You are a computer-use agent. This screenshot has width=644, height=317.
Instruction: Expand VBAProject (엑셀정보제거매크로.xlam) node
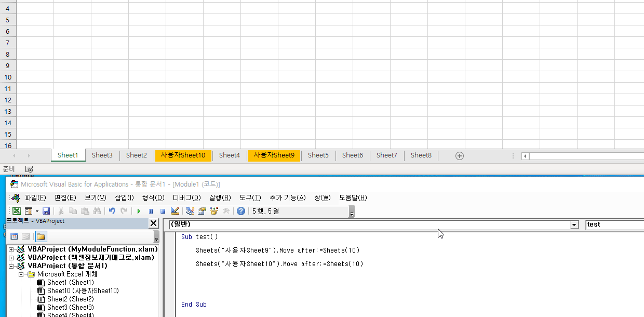pyautogui.click(x=11, y=258)
